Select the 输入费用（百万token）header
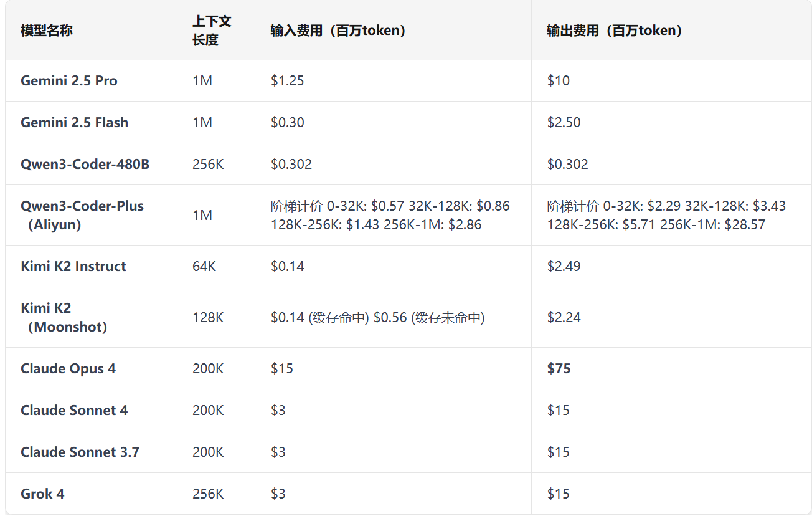The width and height of the screenshot is (812, 516). click(337, 29)
